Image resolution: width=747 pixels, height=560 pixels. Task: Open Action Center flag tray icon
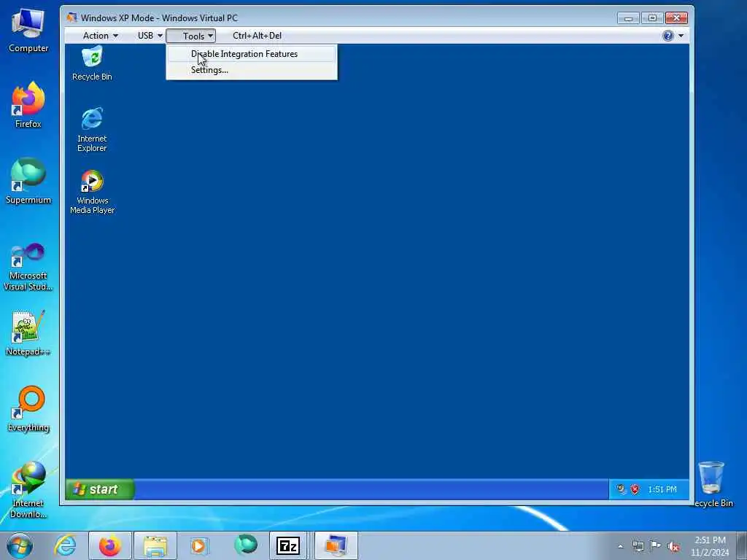(656, 546)
